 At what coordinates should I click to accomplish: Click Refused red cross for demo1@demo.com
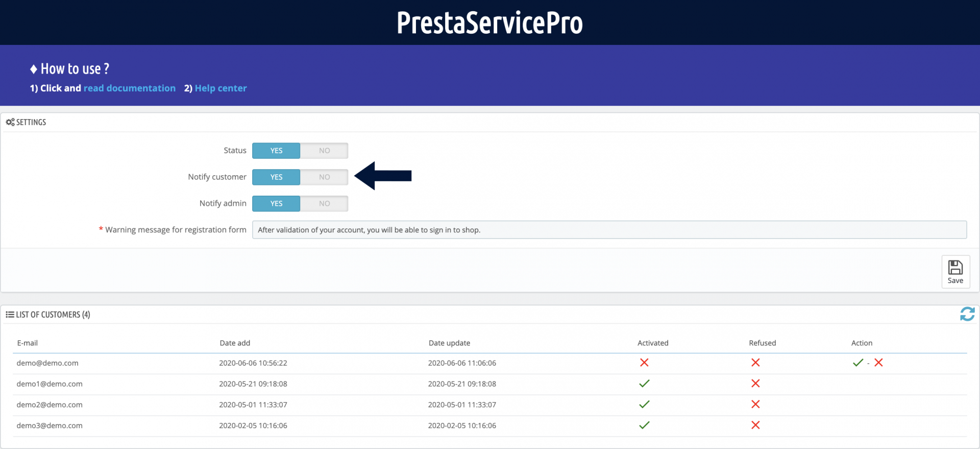[755, 384]
